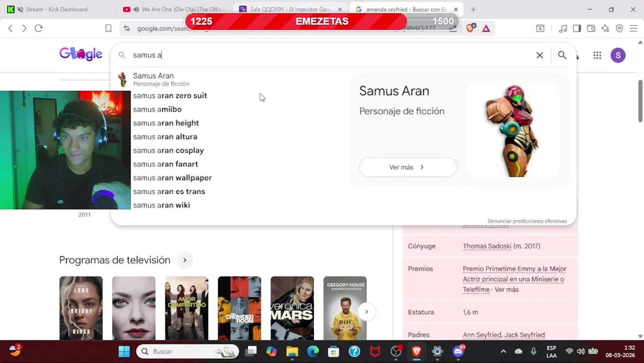
Task: Advance TV shows carousel with next arrow
Action: pyautogui.click(x=366, y=312)
